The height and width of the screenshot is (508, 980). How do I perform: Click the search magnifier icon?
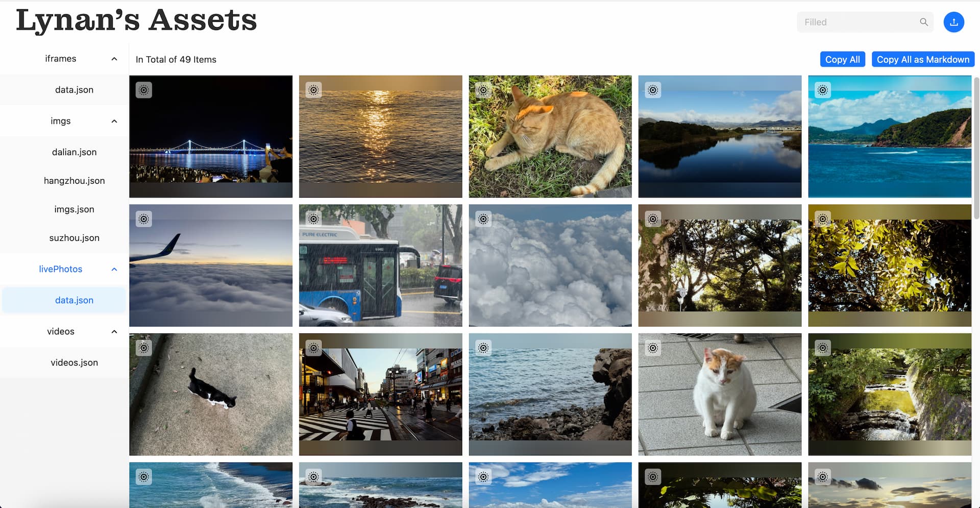pos(924,22)
